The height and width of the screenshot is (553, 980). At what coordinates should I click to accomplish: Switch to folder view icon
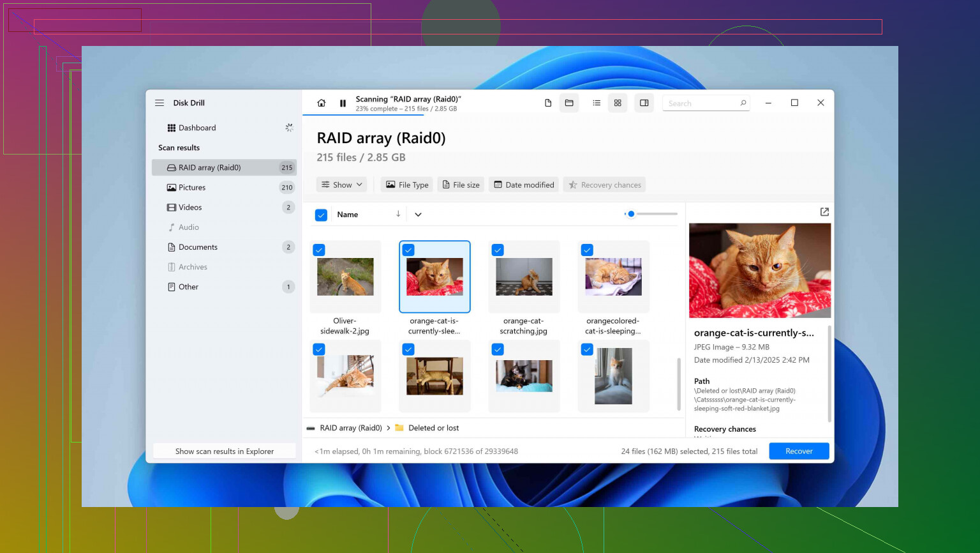[x=569, y=103]
